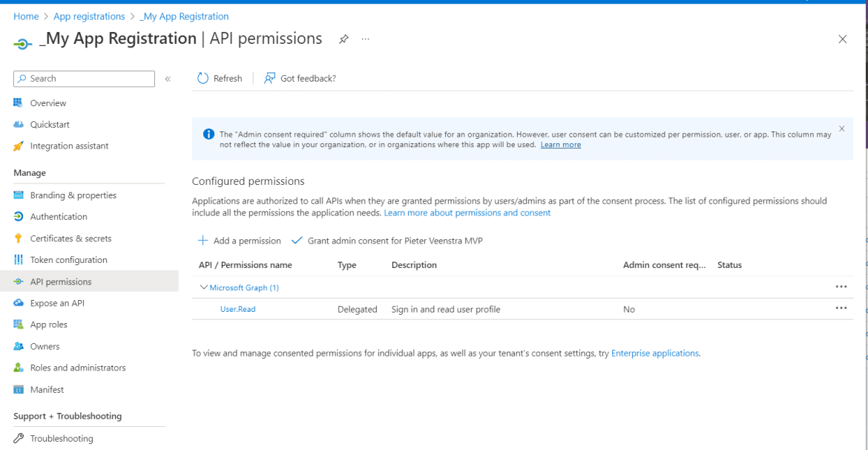Open the more options for User.Read row
This screenshot has height=450, width=868.
841,308
